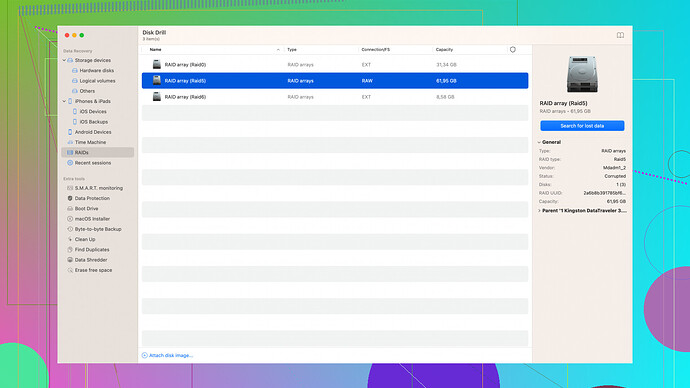Click the S.M.A.R.T. monitoring icon
This screenshot has width=690, height=388.
point(70,188)
